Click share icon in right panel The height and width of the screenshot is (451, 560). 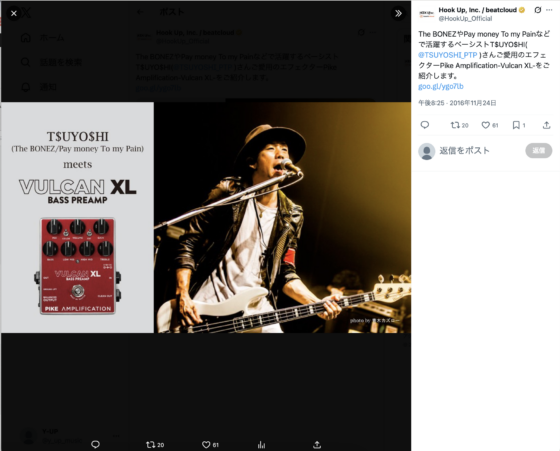546,125
